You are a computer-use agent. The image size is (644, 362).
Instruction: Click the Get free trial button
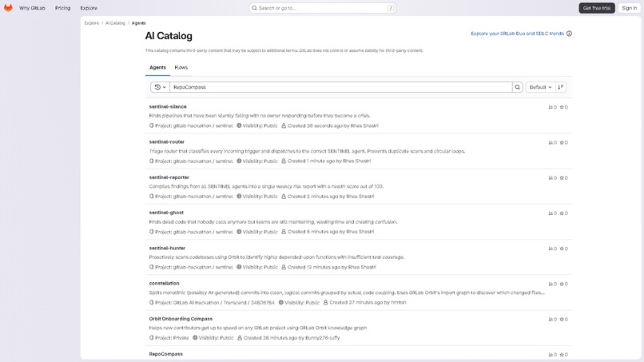coord(597,8)
